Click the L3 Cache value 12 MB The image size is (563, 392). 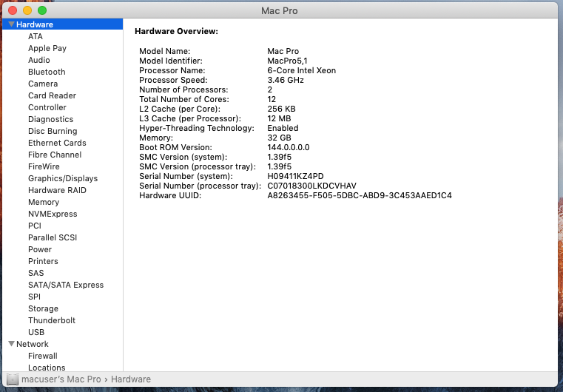tap(279, 118)
